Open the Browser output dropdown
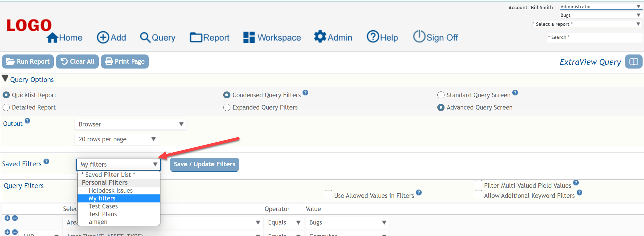The height and width of the screenshot is (236, 644). [x=131, y=124]
